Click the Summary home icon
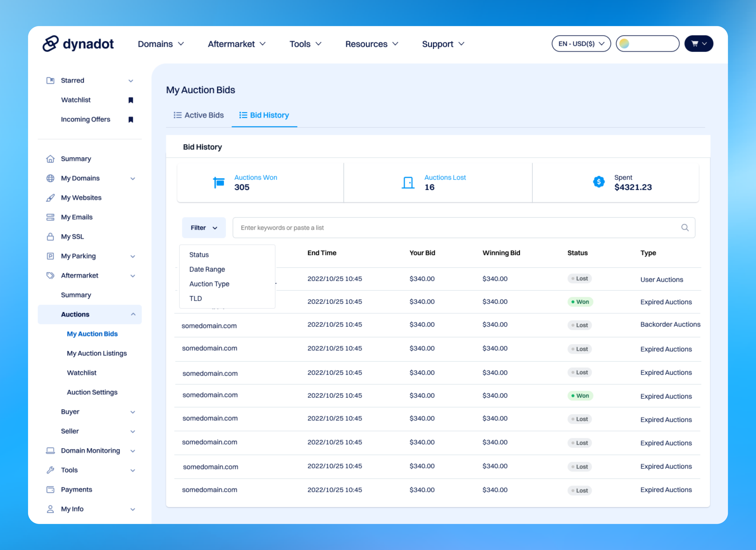This screenshot has width=756, height=550. pos(50,159)
